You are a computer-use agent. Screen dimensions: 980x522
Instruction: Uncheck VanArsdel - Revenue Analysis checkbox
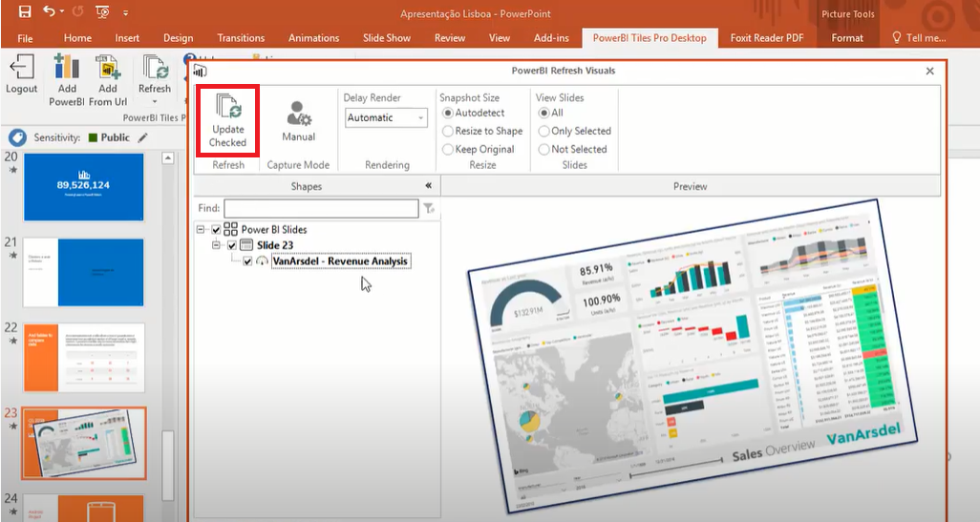tap(247, 261)
